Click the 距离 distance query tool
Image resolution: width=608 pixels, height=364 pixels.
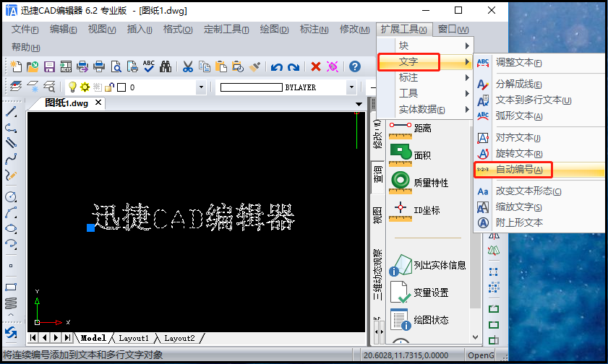pos(411,130)
